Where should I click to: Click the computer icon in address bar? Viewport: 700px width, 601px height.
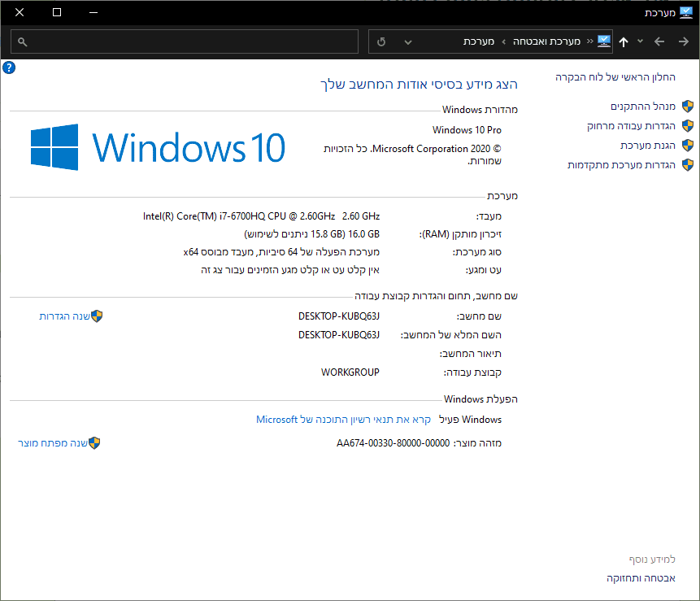(604, 41)
